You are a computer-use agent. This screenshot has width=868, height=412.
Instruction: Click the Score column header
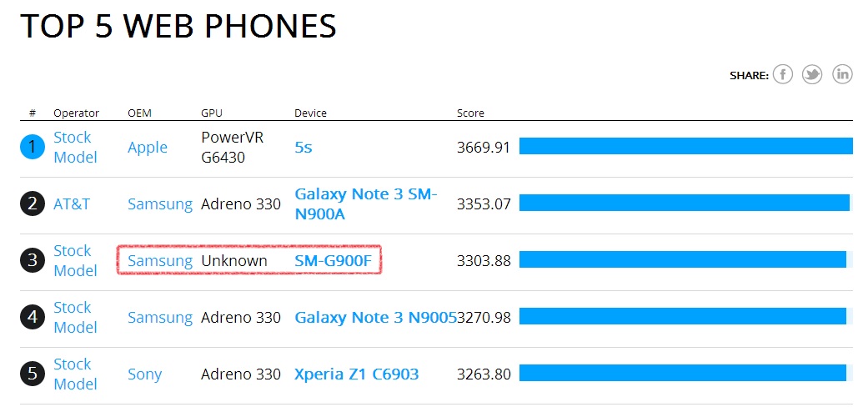(x=470, y=113)
